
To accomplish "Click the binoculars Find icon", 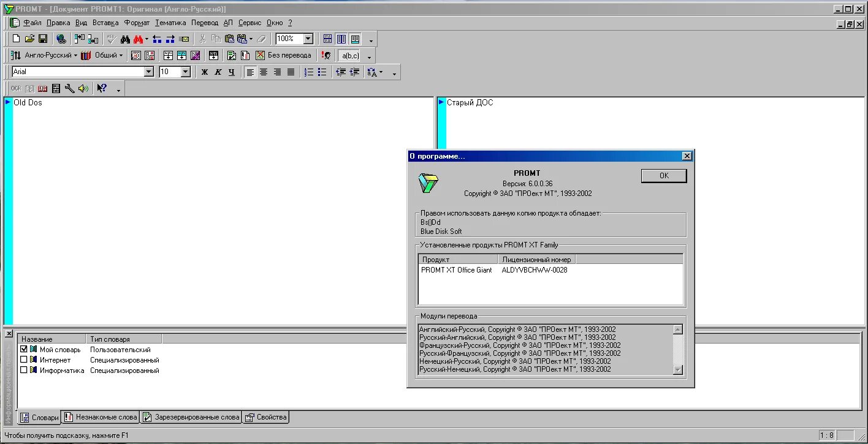I will coord(125,39).
